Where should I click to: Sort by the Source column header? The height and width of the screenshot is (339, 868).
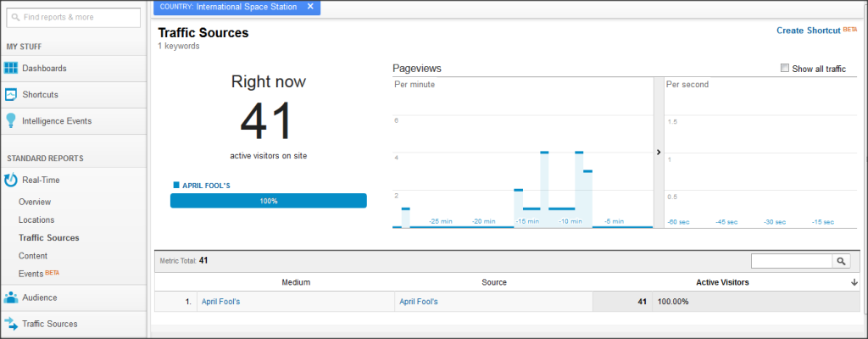coord(494,282)
